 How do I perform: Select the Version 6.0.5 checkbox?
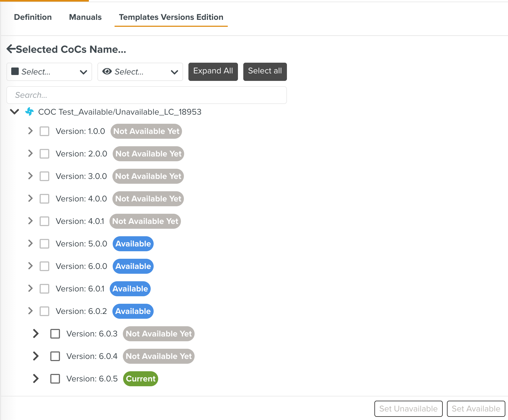[55, 379]
